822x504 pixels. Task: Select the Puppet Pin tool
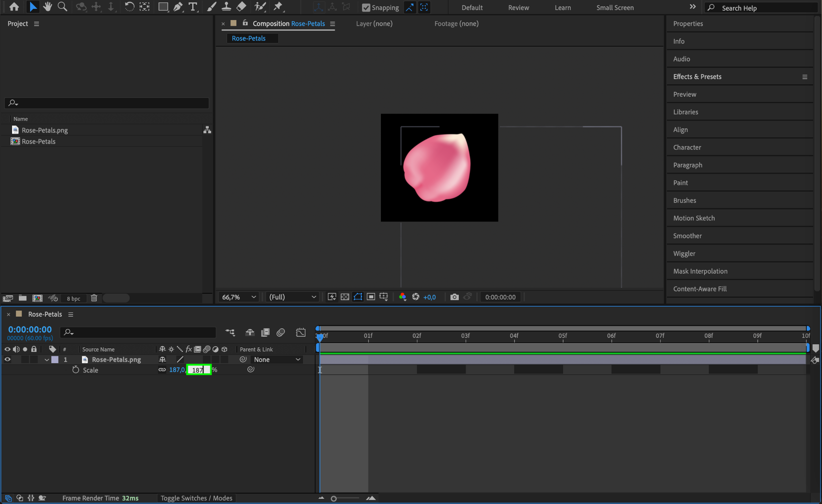[278, 7]
